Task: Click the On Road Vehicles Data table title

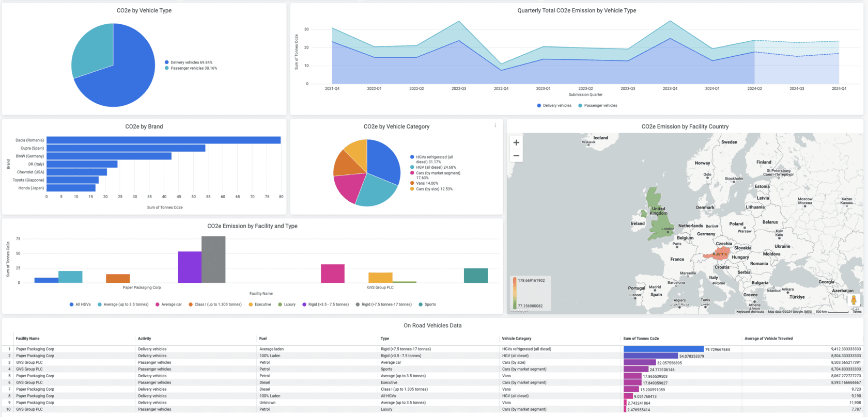Action: (432, 326)
